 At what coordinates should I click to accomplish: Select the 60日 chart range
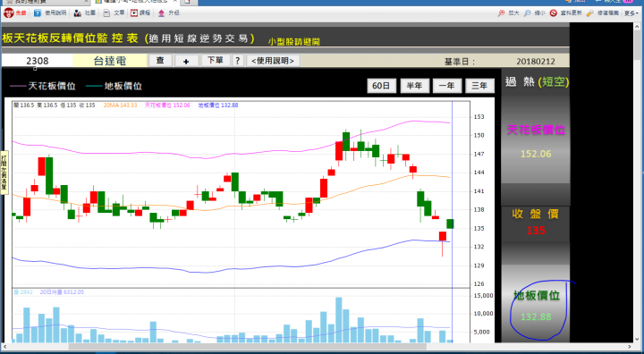point(381,86)
